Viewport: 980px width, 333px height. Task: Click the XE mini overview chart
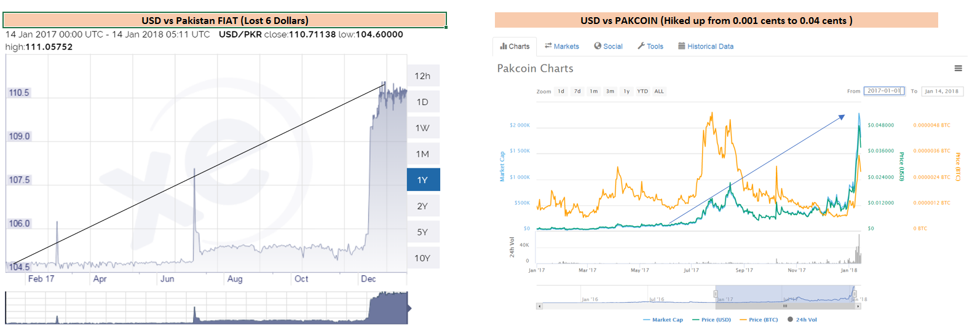[x=207, y=308]
